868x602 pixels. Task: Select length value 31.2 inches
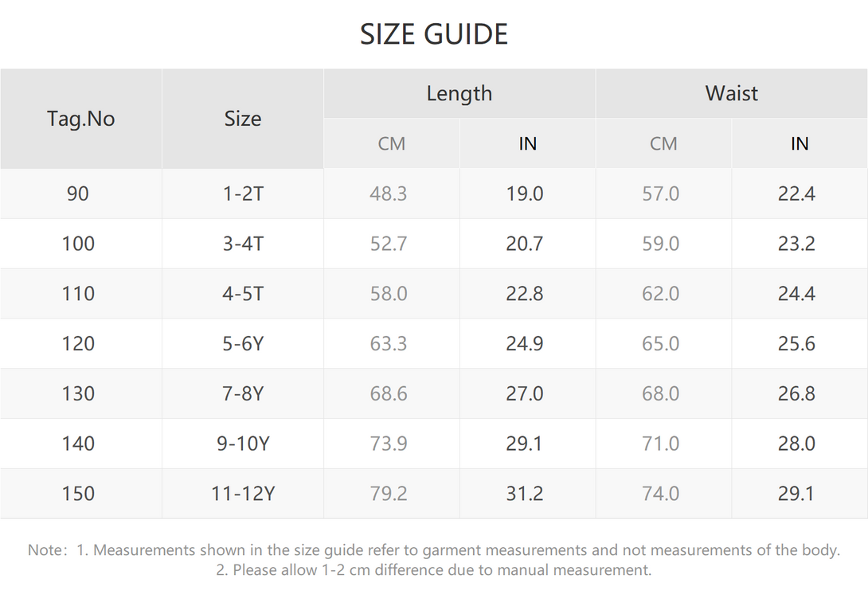[x=527, y=494]
